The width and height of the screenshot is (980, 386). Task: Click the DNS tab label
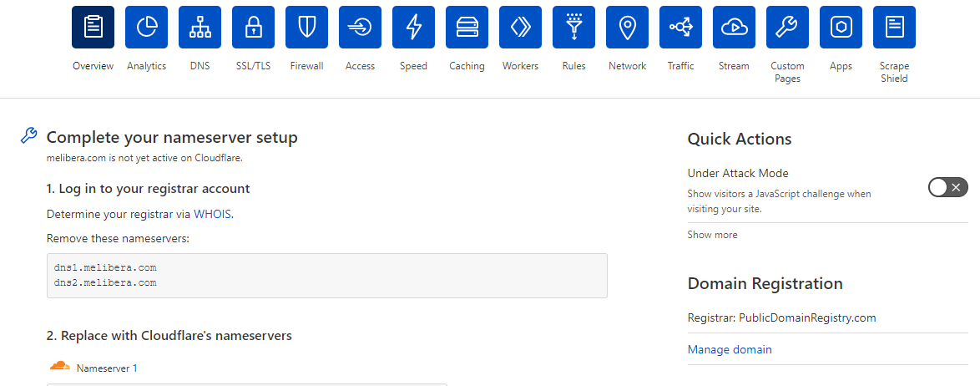200,66
